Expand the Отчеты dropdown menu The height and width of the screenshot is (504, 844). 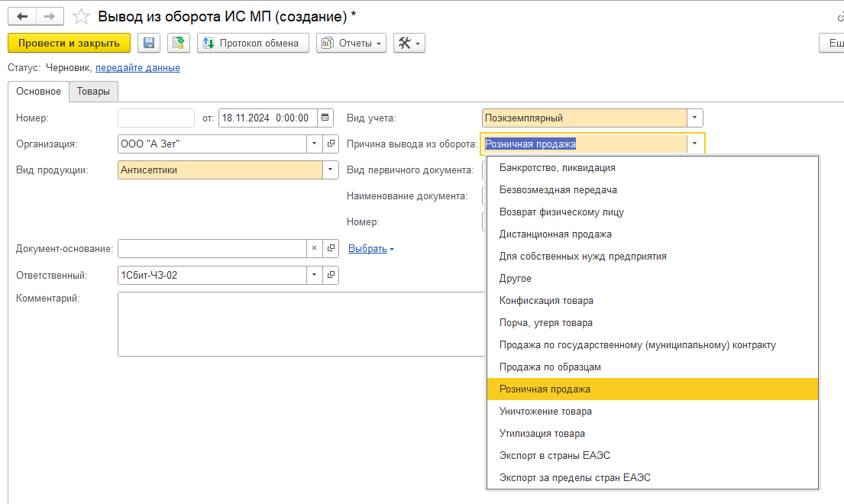click(351, 43)
